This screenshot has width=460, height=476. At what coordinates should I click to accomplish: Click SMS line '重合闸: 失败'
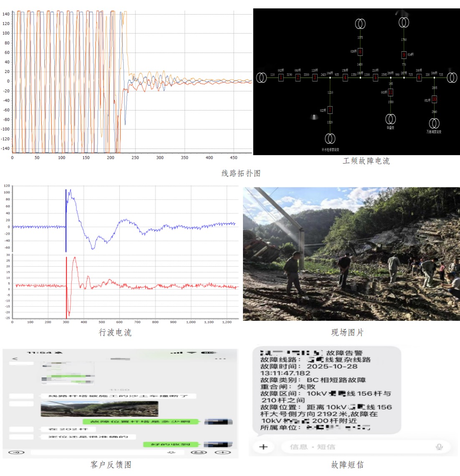[288, 387]
